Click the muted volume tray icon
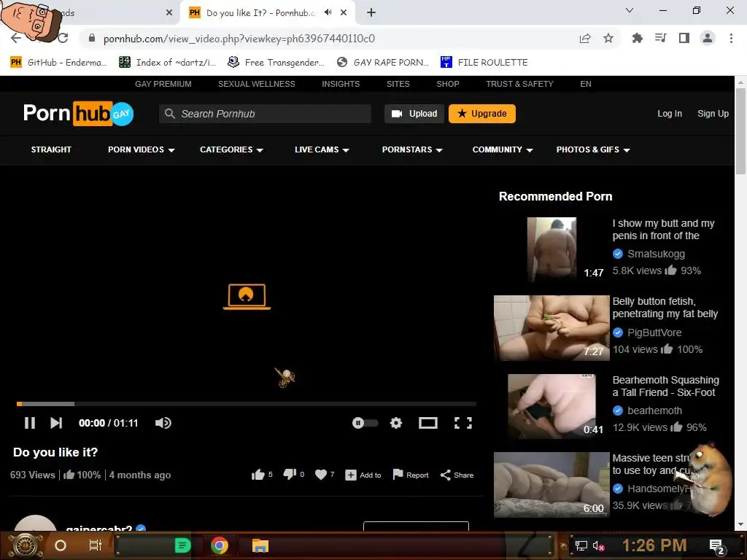Viewport: 747px width, 560px height. (x=599, y=546)
